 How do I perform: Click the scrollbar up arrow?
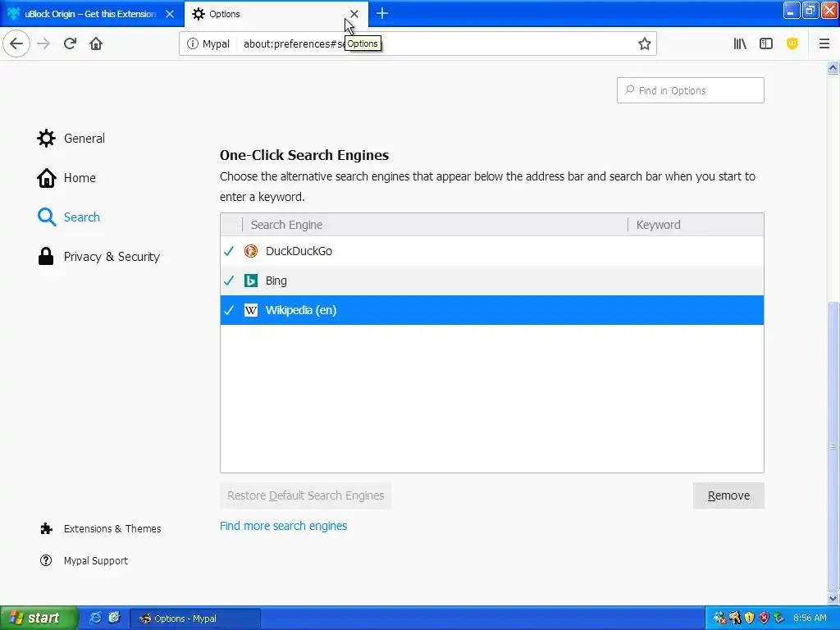pyautogui.click(x=833, y=67)
